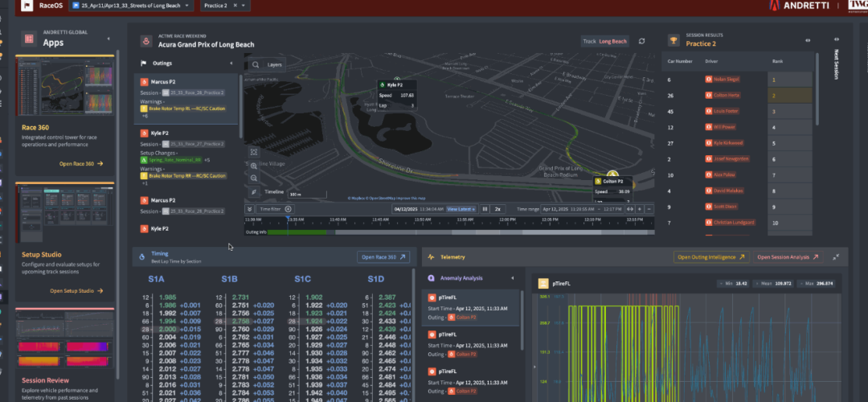Zoom in on the map
868x402 pixels.
254,166
